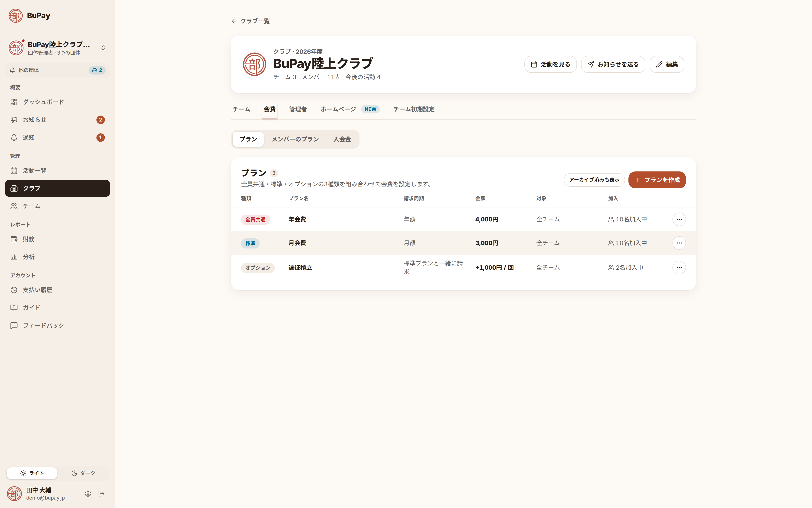Open フィードバック in sidebar
The image size is (812, 508).
(x=57, y=326)
